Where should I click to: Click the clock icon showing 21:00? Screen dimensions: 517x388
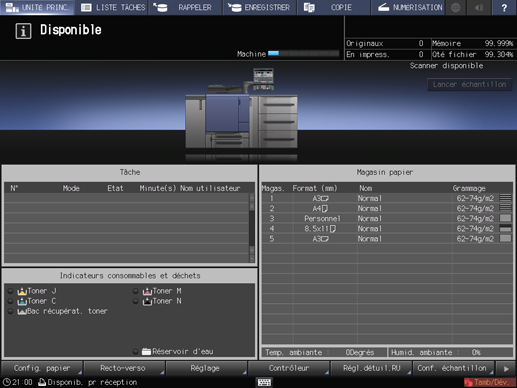(6, 382)
